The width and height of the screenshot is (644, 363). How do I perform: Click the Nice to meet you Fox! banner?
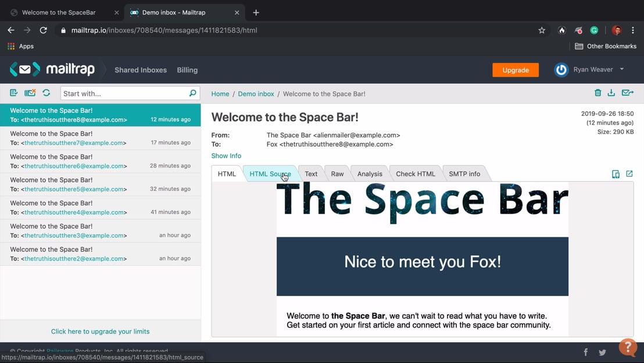422,266
